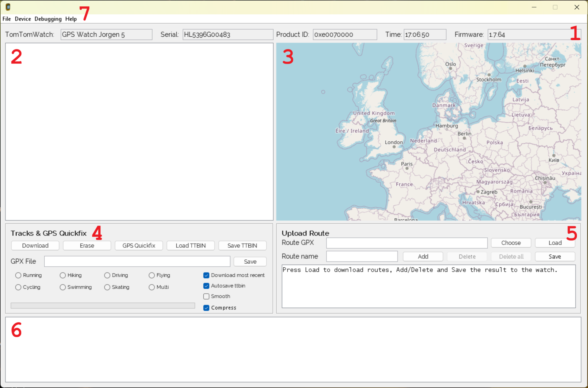Click into the Route name field
Screen dimensions: 588x388
[362, 256]
